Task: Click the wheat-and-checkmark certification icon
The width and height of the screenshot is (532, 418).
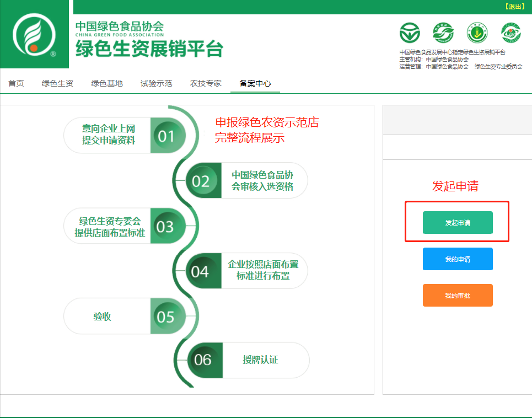Action: pyautogui.click(x=477, y=34)
